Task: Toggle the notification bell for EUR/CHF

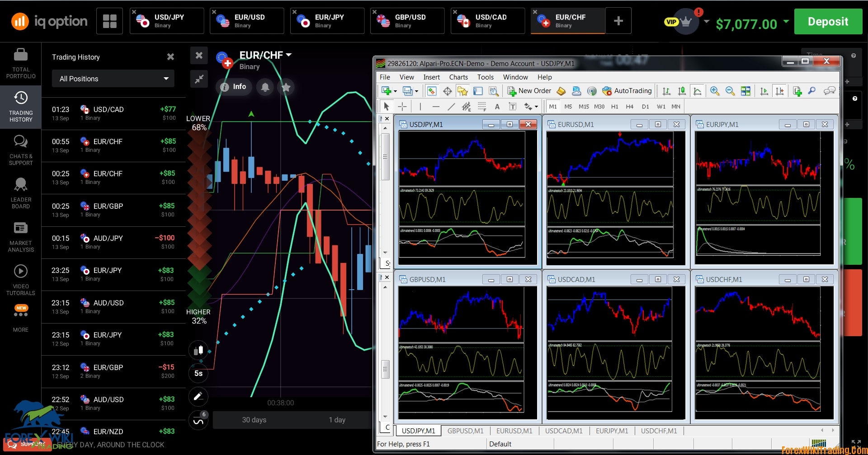Action: (x=264, y=87)
